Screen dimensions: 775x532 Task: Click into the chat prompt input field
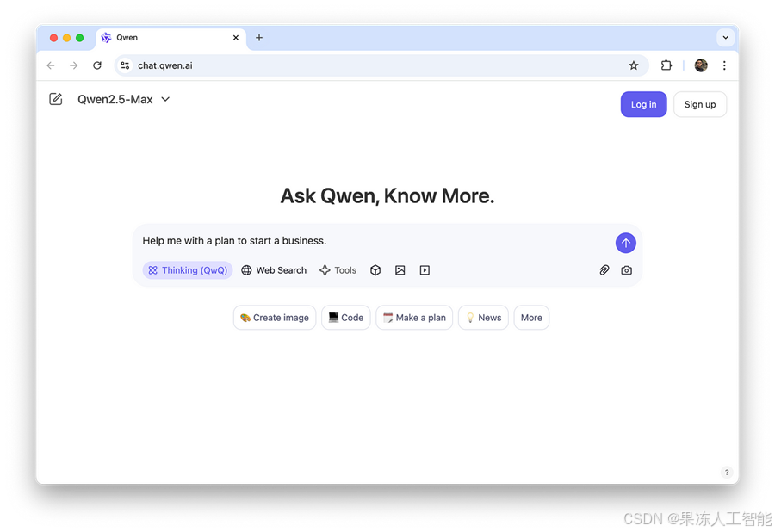click(375, 241)
